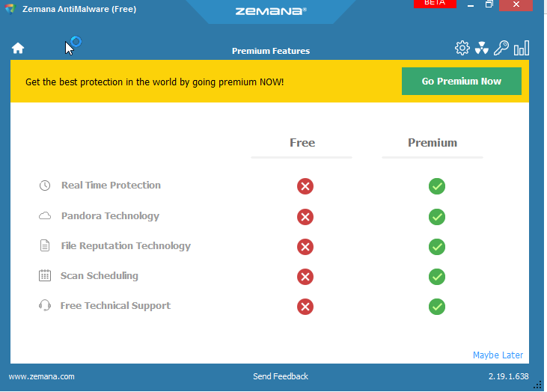Click red X for Free Technical Support
The height and width of the screenshot is (392, 547).
(x=305, y=307)
